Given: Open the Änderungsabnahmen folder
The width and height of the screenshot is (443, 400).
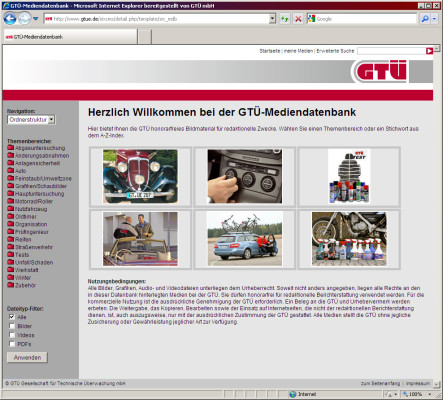Looking at the screenshot, I should click(x=38, y=156).
